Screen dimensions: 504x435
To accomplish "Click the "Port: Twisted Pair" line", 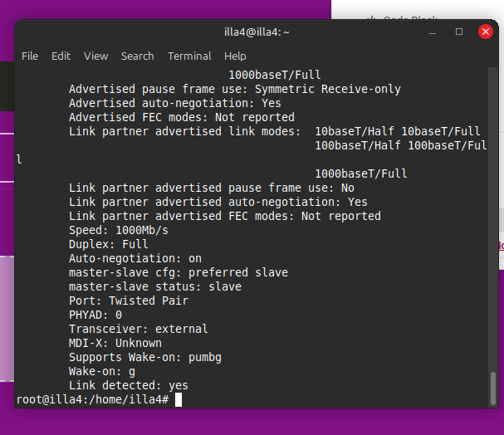I will point(129,301).
